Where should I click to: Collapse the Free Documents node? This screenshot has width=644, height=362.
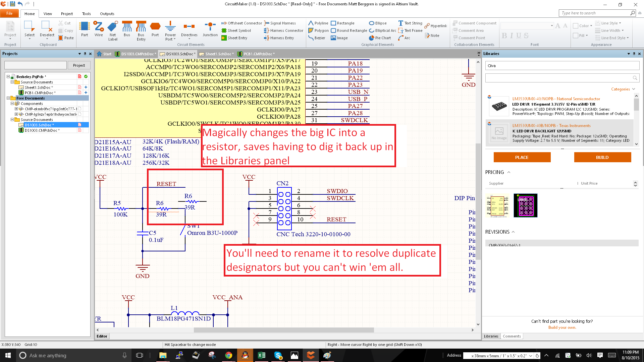tap(8, 98)
